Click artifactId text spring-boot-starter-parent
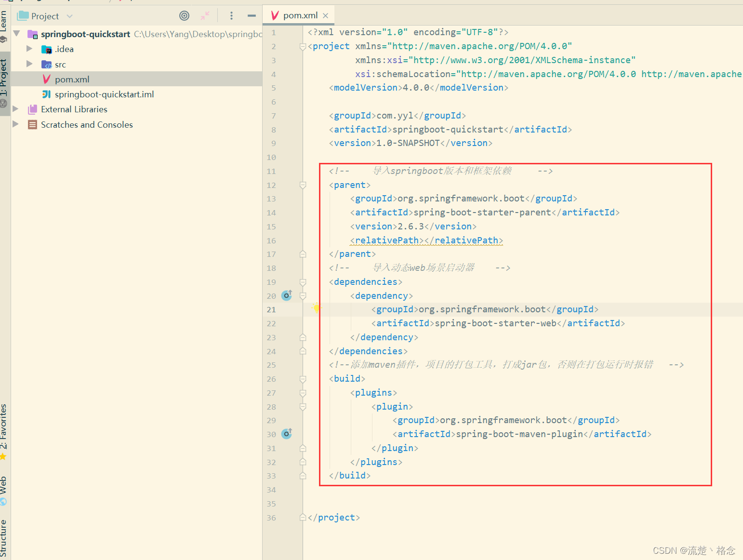The image size is (743, 560). click(482, 213)
